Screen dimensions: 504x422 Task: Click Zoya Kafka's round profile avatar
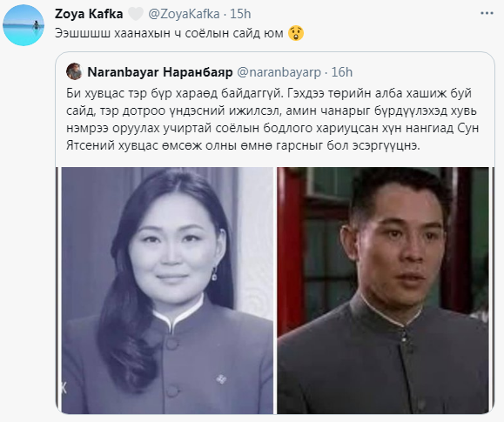pos(24,25)
